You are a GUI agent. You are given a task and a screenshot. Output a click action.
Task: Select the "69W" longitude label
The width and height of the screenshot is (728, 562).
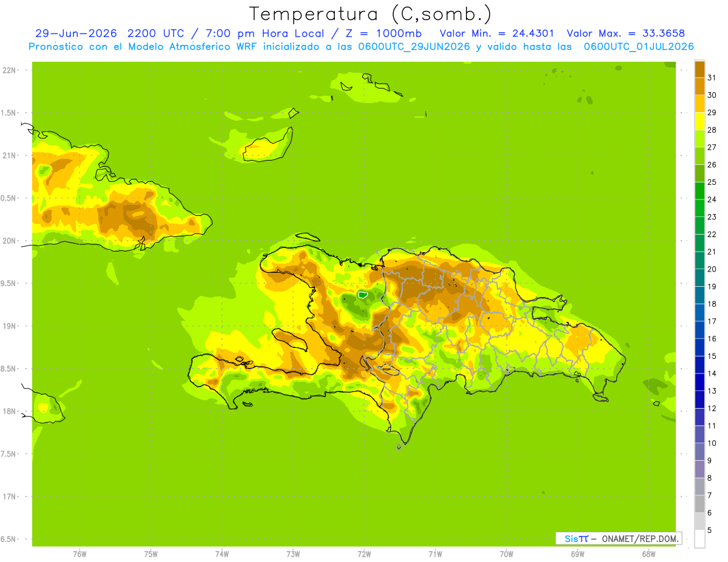click(578, 554)
